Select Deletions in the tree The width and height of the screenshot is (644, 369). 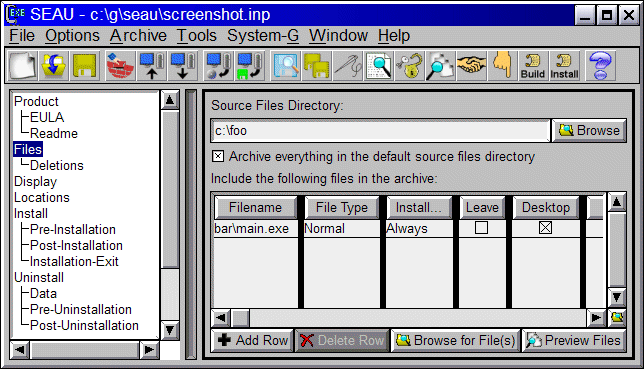[x=57, y=166]
